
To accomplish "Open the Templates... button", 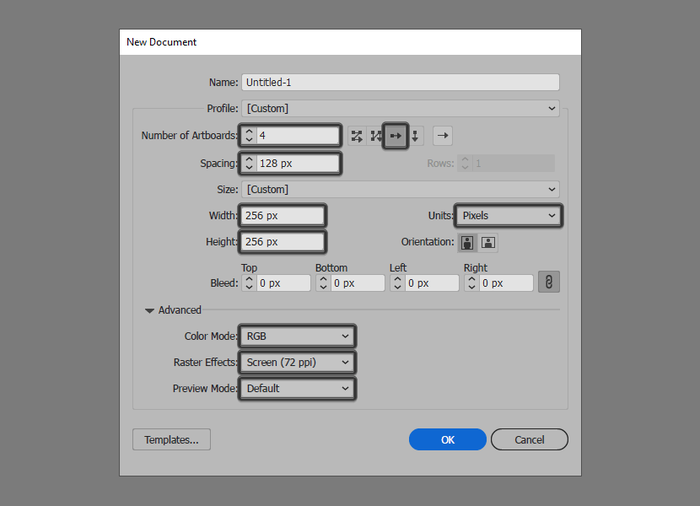I will [x=171, y=439].
